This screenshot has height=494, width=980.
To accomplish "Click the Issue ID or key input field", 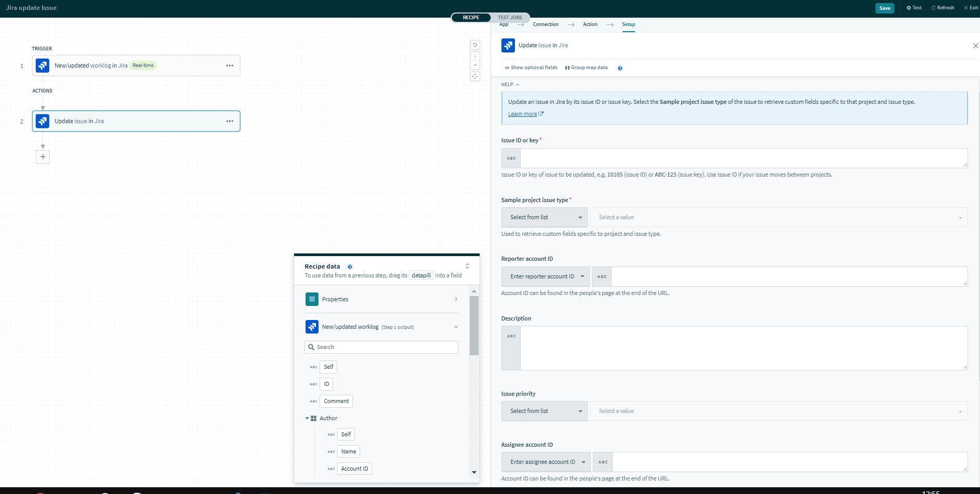I will pyautogui.click(x=738, y=158).
